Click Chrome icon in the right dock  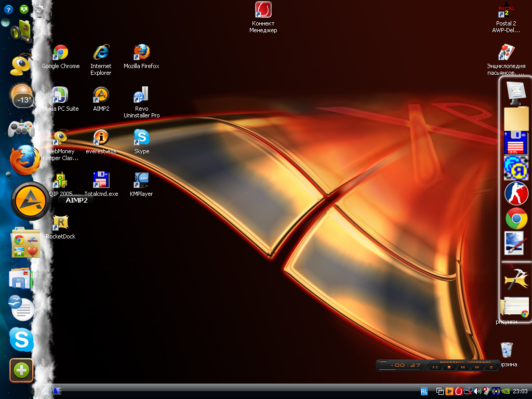tap(516, 219)
